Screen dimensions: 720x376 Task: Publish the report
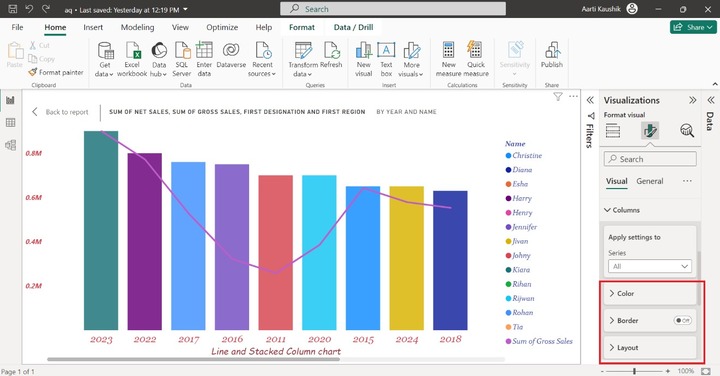click(551, 55)
